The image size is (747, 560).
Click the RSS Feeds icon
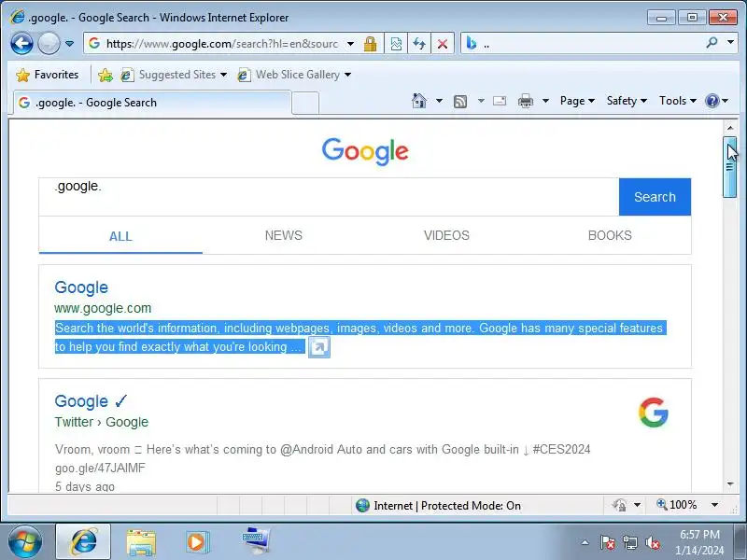pyautogui.click(x=460, y=101)
